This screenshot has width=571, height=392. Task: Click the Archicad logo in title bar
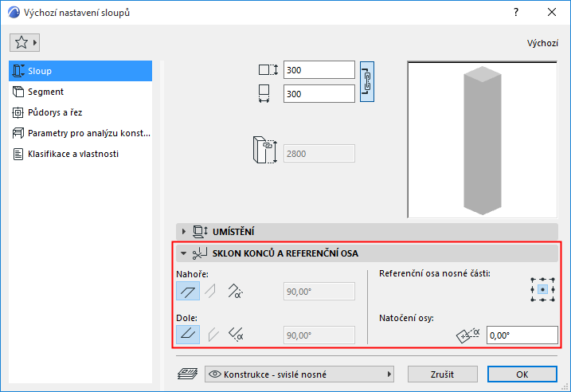coord(14,13)
